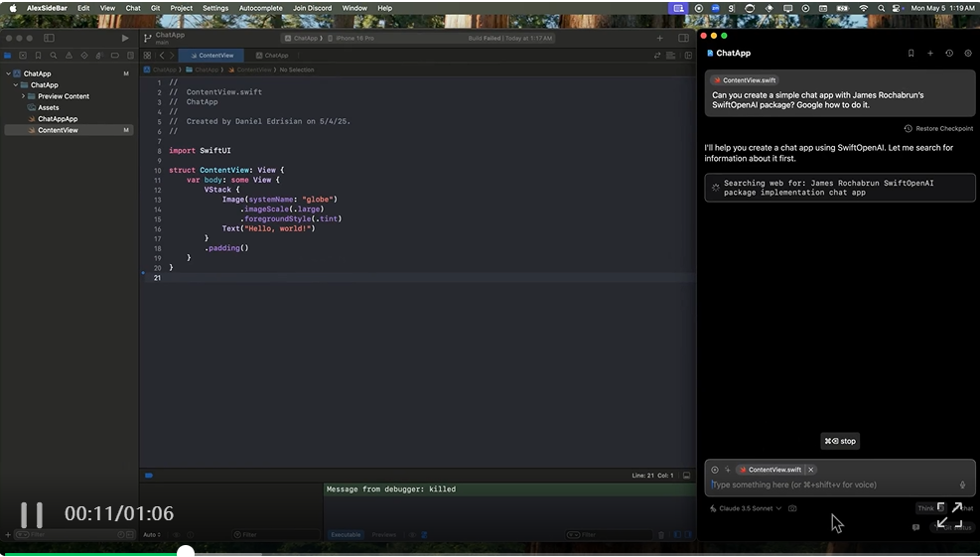Screen dimensions: 980x557
Task: Open chat history in AI sidebar
Action: click(x=949, y=54)
